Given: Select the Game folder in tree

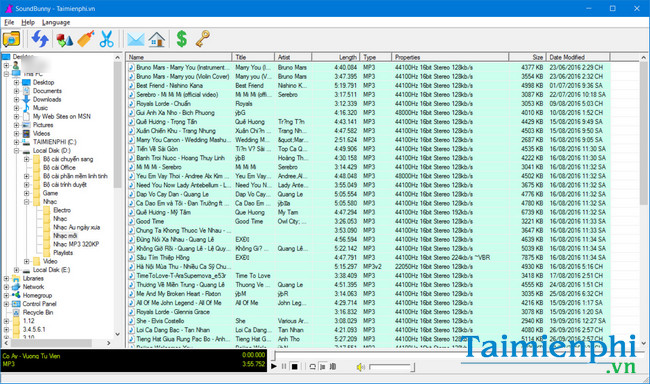Looking at the screenshot, I should 50,193.
